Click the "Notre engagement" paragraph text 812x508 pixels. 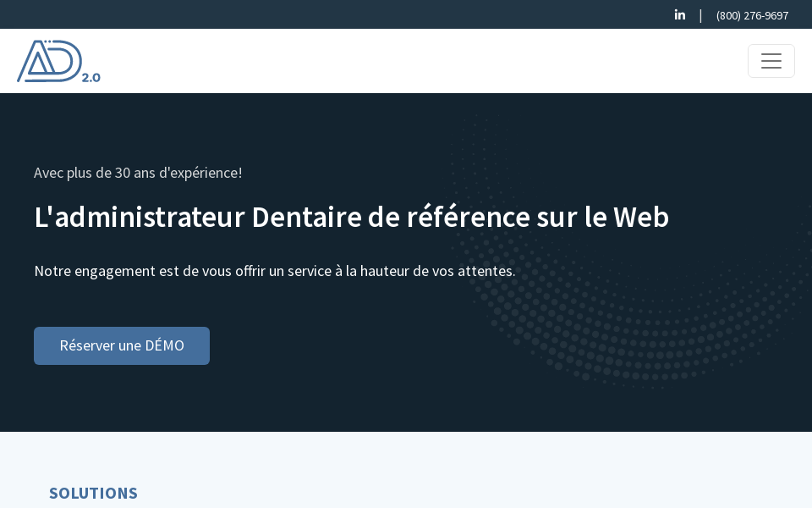click(274, 271)
